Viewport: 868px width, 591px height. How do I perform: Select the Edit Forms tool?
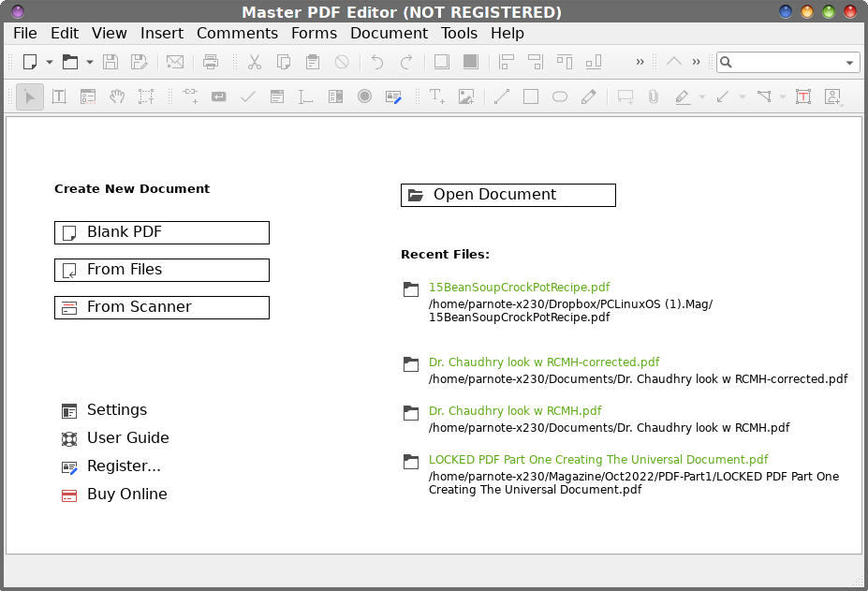(x=88, y=96)
